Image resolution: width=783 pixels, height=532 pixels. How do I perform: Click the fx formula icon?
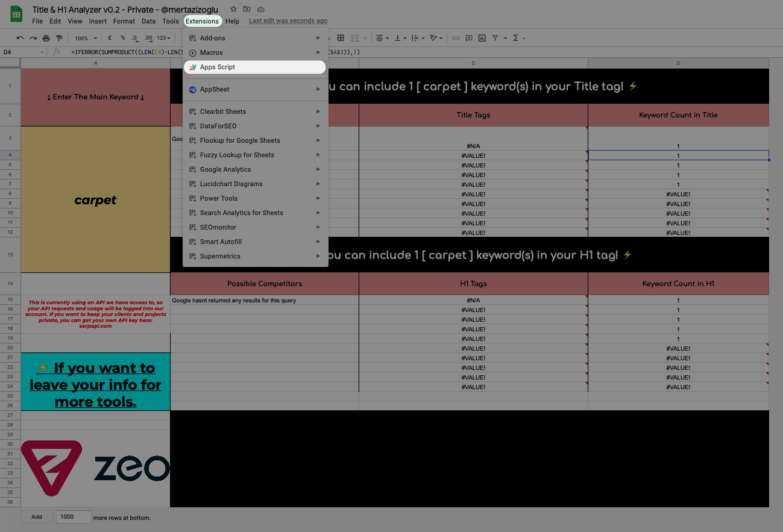57,52
